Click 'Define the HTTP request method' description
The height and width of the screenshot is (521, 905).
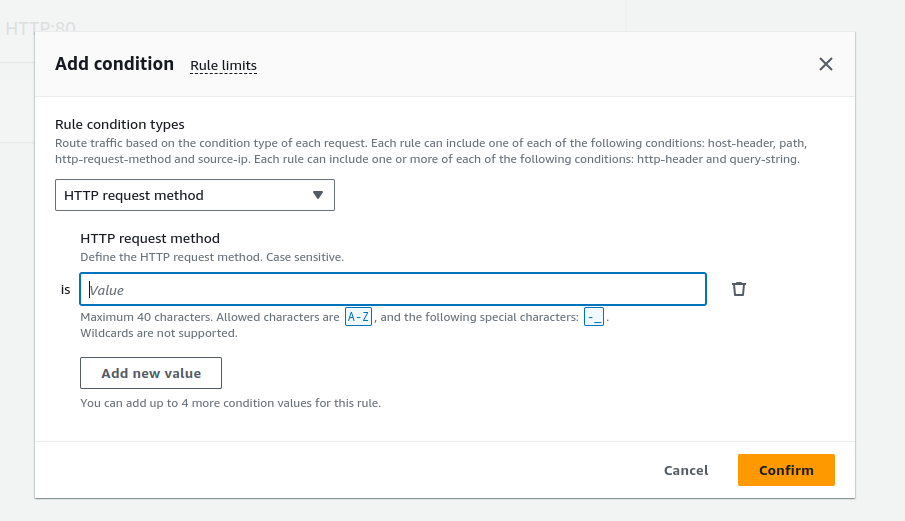click(x=212, y=257)
